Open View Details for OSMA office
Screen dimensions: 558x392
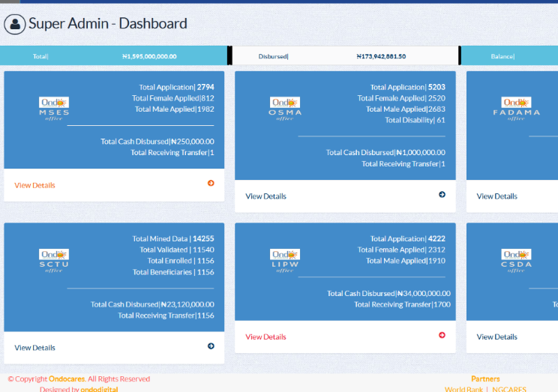tap(265, 196)
